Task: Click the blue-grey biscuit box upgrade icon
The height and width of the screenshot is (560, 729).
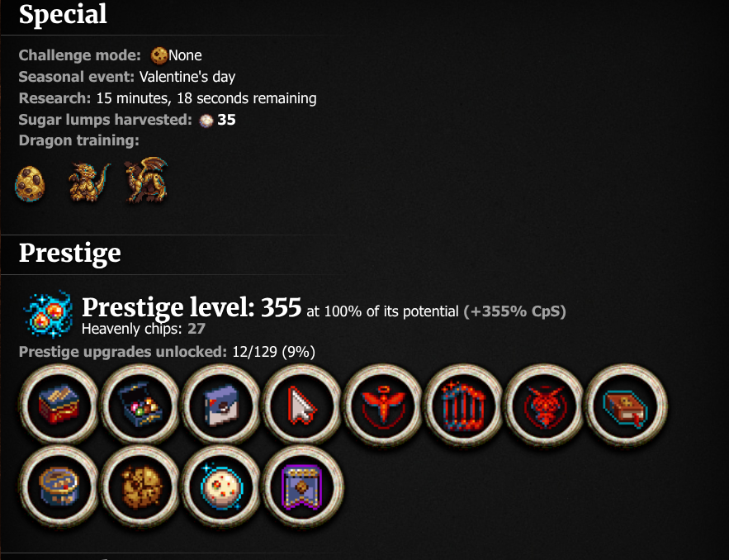Action: 220,404
